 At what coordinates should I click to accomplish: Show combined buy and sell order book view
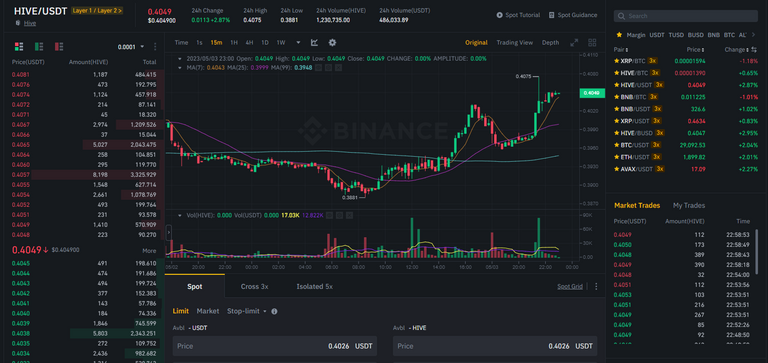(19, 47)
